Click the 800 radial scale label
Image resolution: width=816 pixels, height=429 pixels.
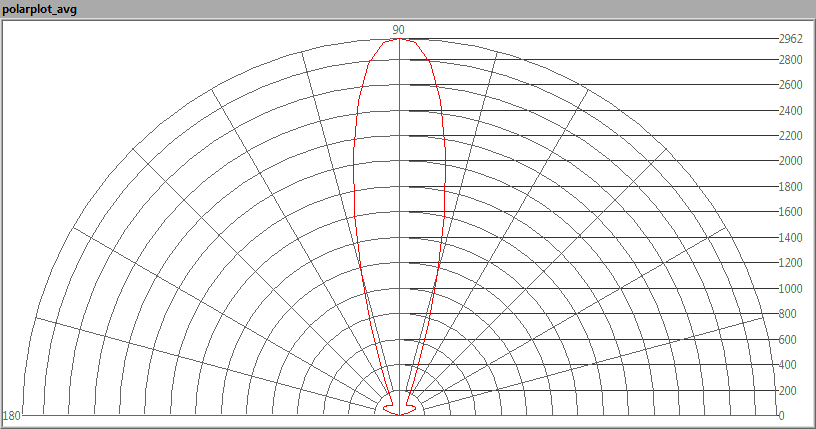tap(787, 314)
